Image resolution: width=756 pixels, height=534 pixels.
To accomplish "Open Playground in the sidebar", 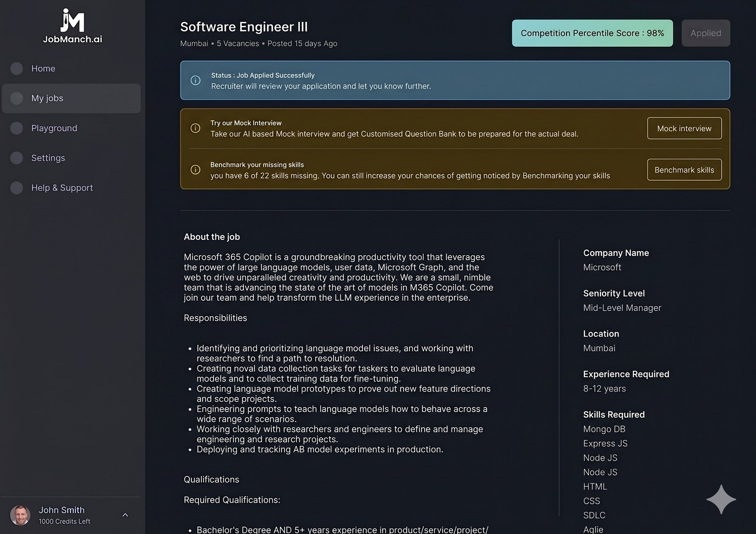I will (x=71, y=128).
